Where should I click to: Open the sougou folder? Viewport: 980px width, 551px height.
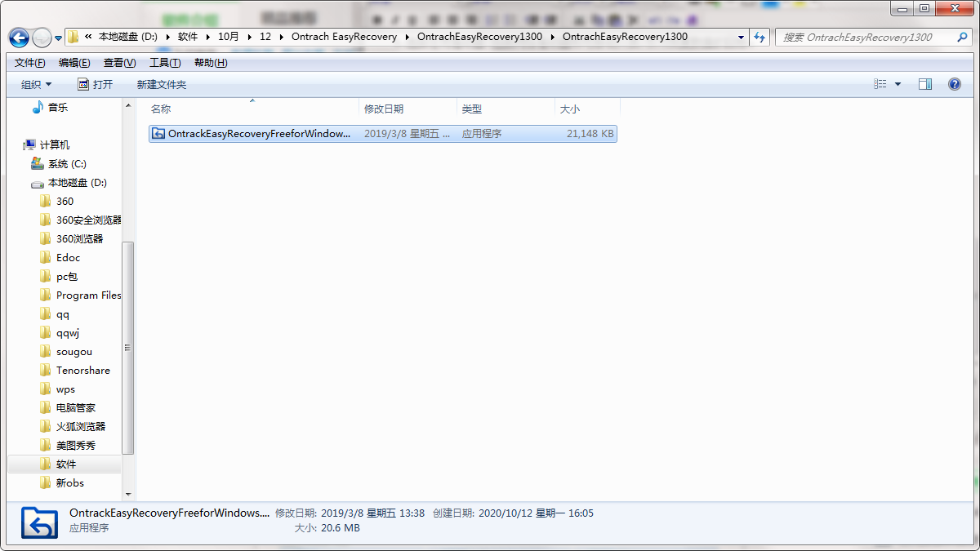pos(73,351)
